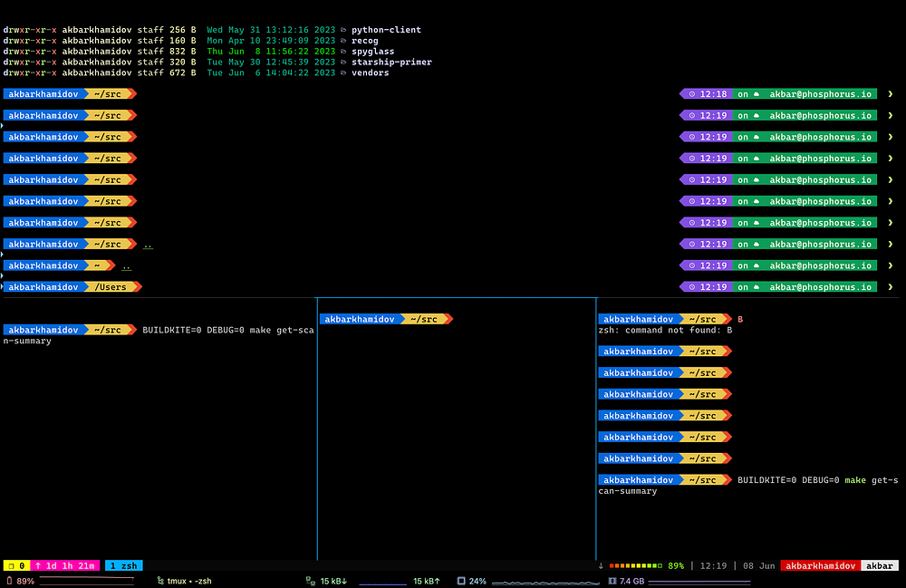906x588 pixels.
Task: Click the uptime '1d 1h 21m' segment
Action: point(64,566)
